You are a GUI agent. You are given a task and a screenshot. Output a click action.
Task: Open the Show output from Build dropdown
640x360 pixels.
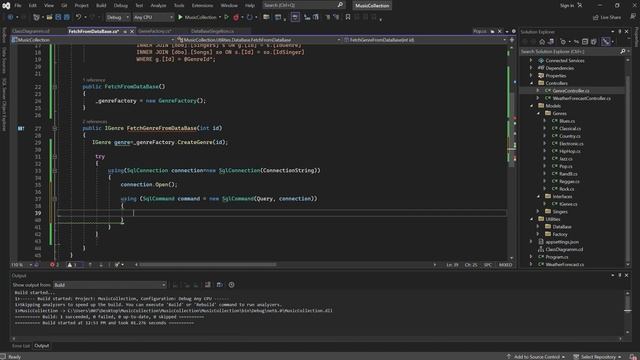[110, 284]
